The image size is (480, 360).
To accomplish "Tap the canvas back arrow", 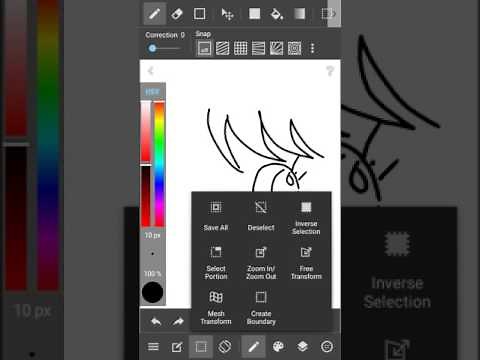I will tap(151, 71).
